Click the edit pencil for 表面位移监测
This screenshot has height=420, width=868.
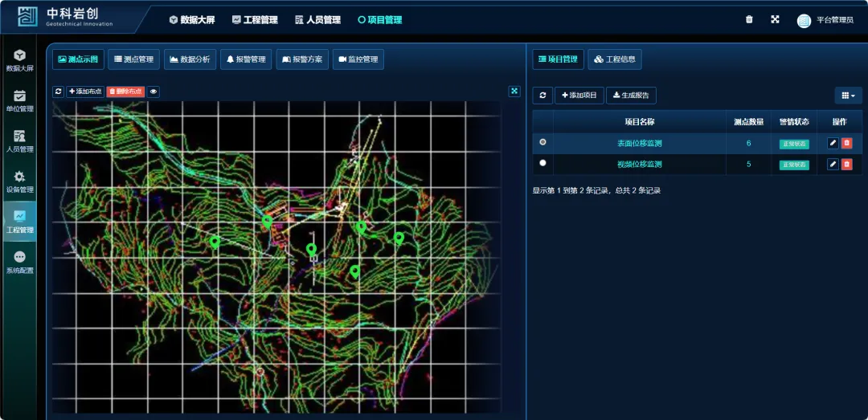point(833,143)
